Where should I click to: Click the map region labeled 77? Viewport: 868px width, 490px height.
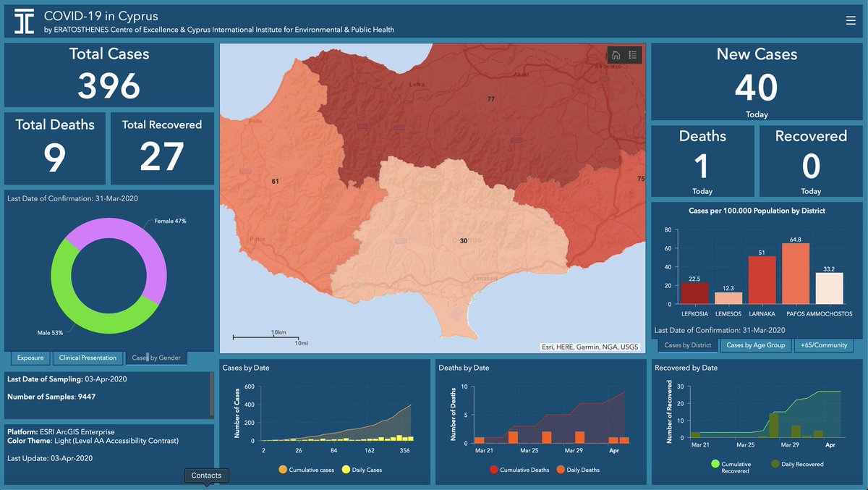(491, 98)
